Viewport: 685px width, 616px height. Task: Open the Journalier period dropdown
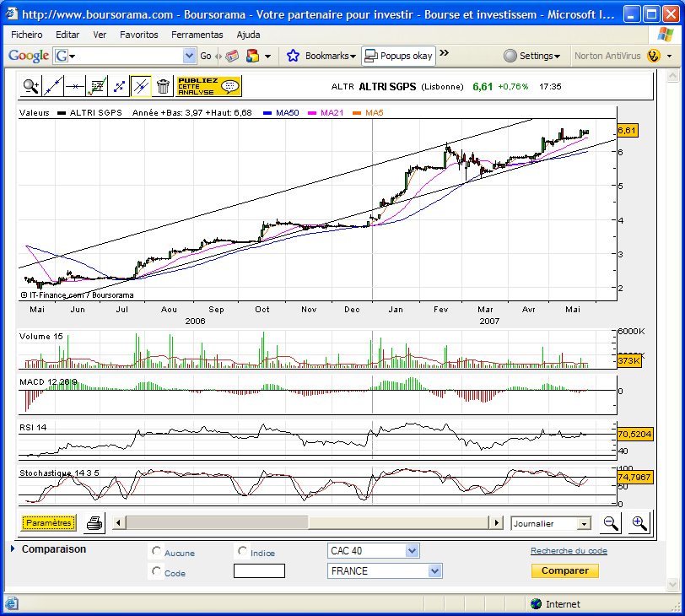[584, 523]
